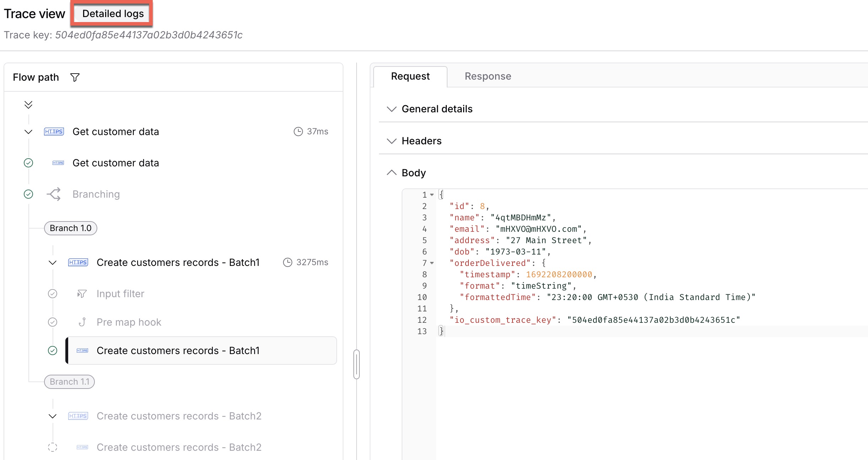Click line number 13 in body editor
Viewport: 868px width, 460px height.
(422, 331)
